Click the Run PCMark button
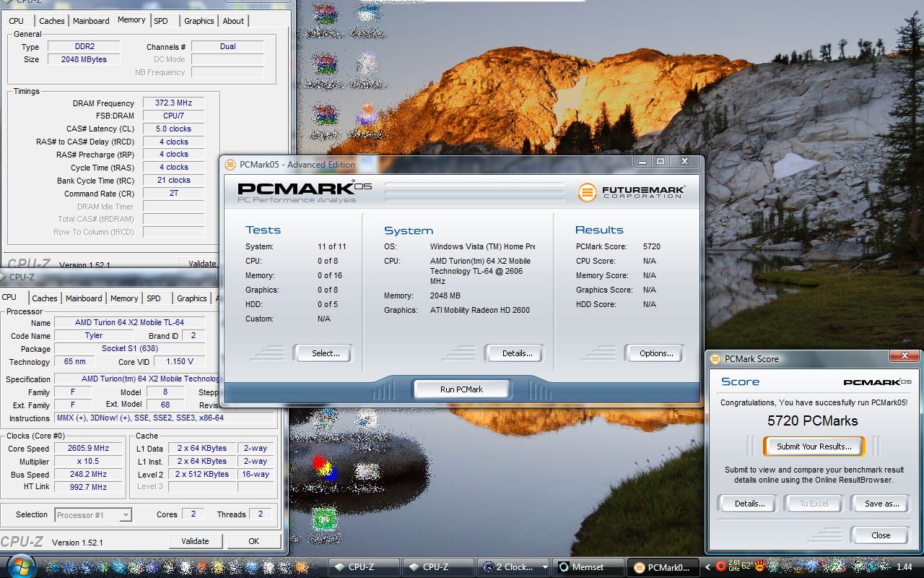This screenshot has height=578, width=924. click(461, 389)
